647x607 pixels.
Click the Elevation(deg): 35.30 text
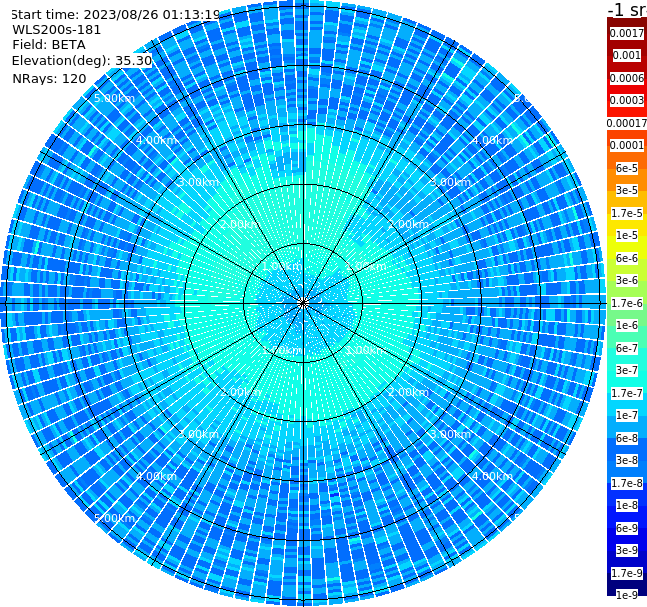tap(82, 61)
